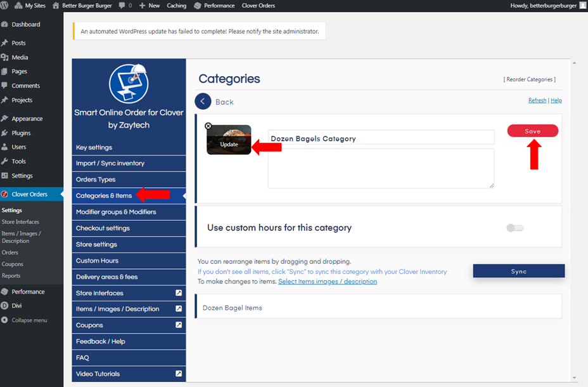This screenshot has height=387, width=588.
Task: Click the Plugins plug icon
Action: [x=4, y=133]
